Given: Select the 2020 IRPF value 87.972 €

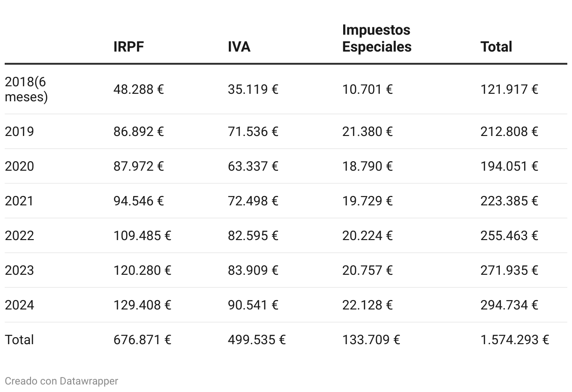Looking at the screenshot, I should [x=139, y=166].
